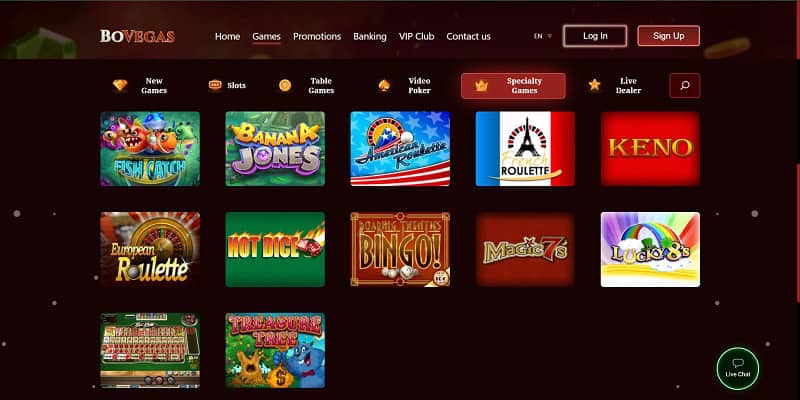Click the Contact us link

point(468,36)
